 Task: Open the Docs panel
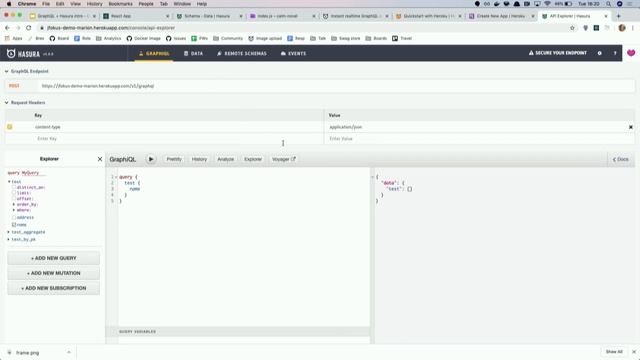pyautogui.click(x=621, y=159)
